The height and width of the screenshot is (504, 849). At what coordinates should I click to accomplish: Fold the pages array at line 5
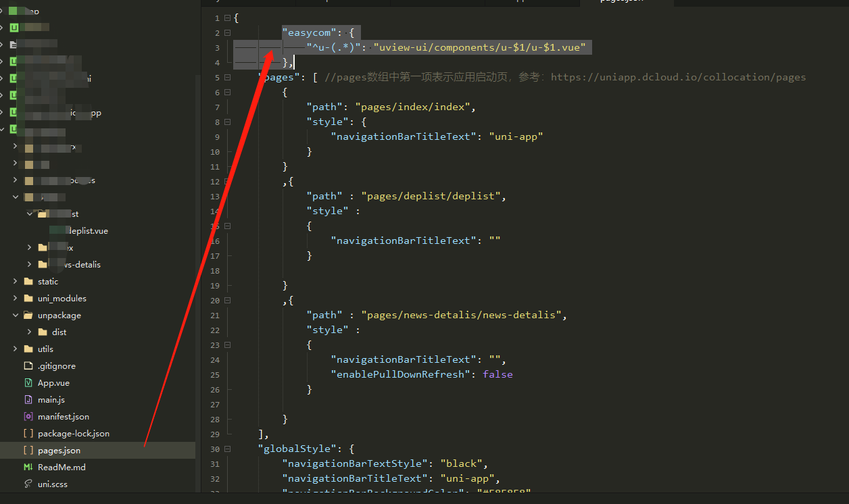click(227, 78)
